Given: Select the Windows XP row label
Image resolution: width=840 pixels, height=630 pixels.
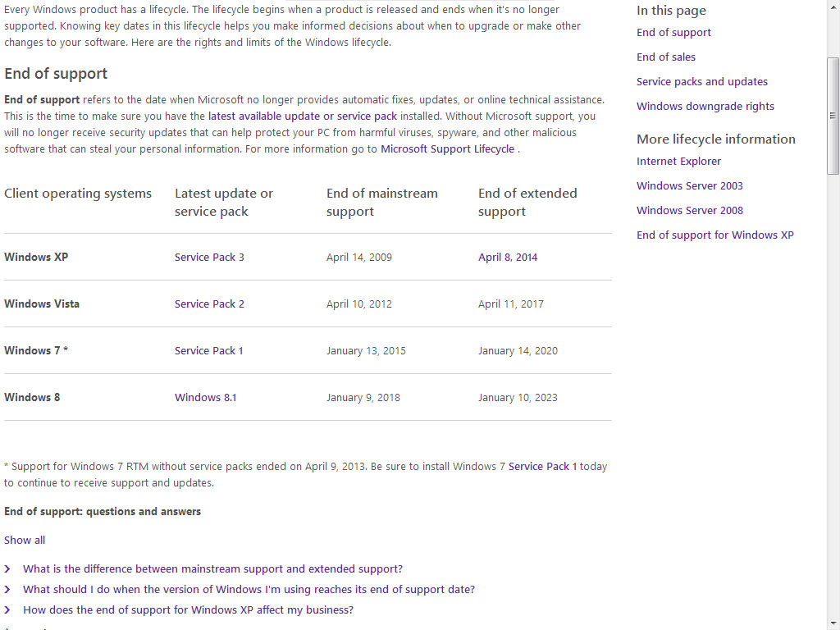Looking at the screenshot, I should point(36,257).
